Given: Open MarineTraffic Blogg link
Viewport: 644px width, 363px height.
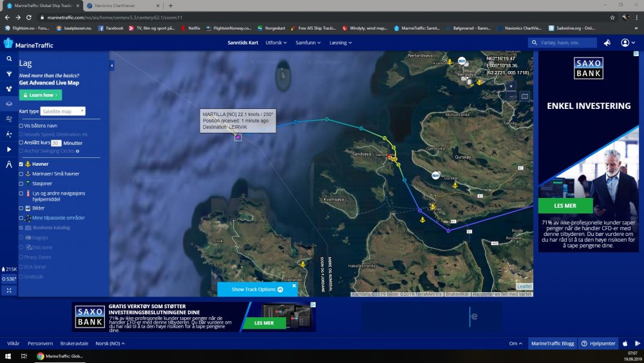Looking at the screenshot, I should click(x=553, y=344).
